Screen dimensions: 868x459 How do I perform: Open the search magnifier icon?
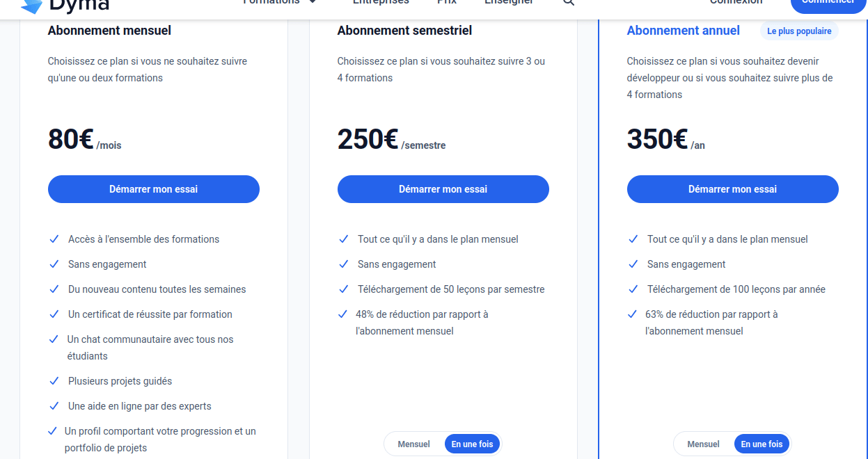coord(569,2)
